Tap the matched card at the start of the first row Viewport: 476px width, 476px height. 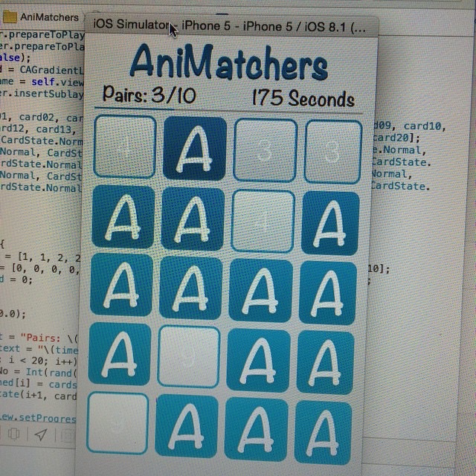point(125,147)
